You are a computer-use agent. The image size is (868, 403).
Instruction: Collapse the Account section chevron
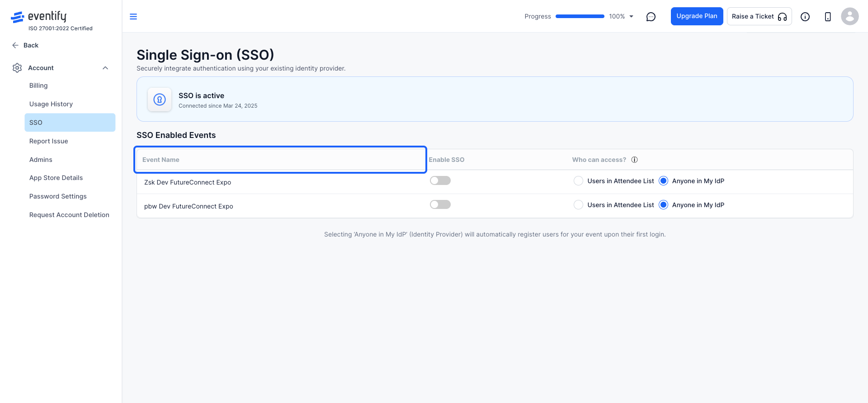[x=105, y=68]
